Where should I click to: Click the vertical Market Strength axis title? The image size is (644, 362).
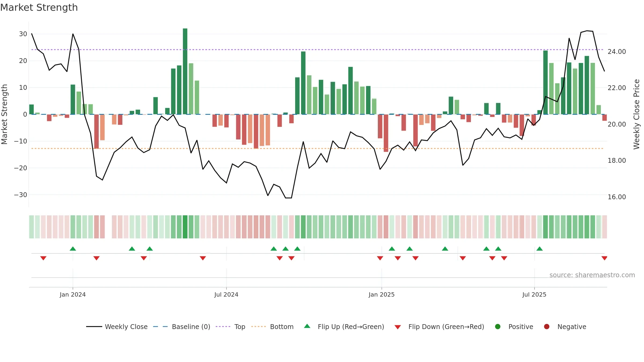[x=4, y=114]
